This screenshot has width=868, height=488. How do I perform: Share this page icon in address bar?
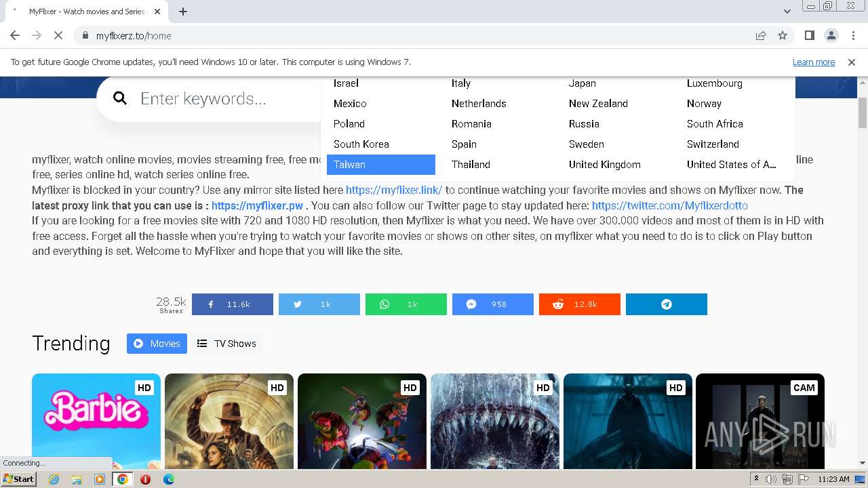click(x=761, y=35)
